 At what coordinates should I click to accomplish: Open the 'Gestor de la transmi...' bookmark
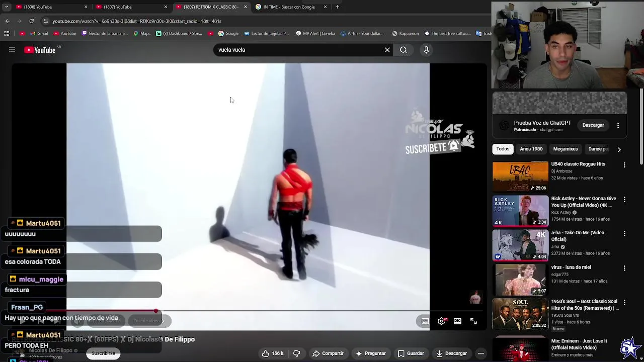coord(105,34)
